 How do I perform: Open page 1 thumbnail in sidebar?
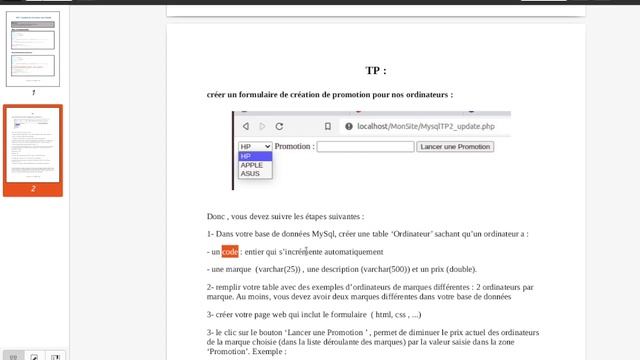(x=33, y=49)
